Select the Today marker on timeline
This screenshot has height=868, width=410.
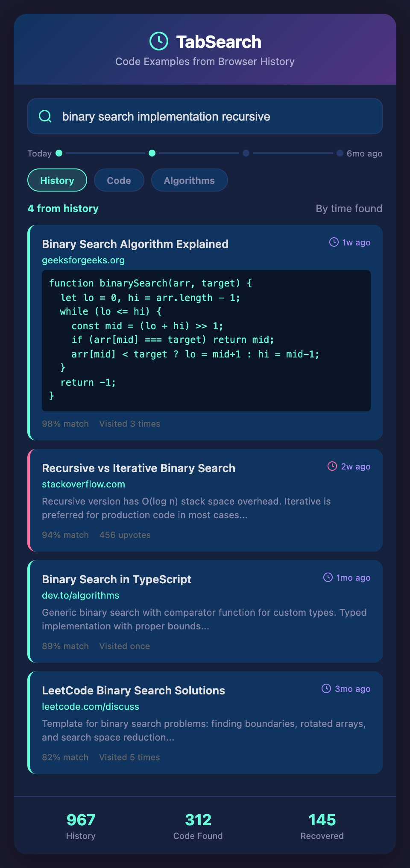point(59,153)
